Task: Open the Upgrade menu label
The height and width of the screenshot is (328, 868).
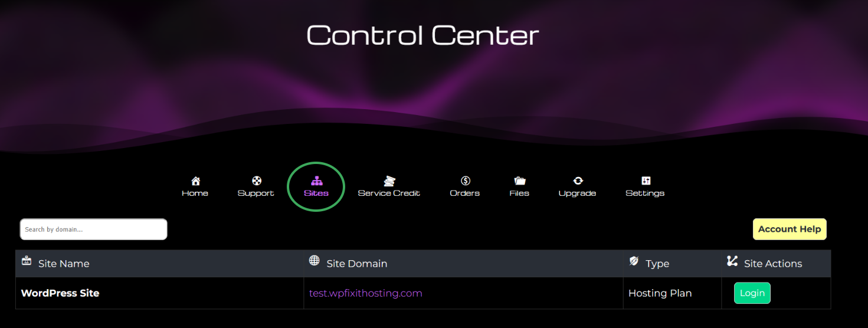Action: [x=577, y=193]
